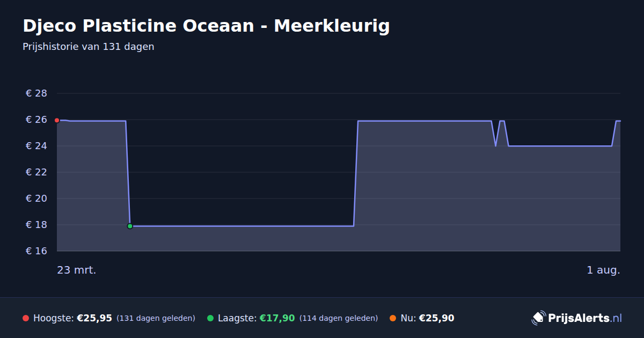644x338 pixels.
Task: Click the € 26 axis label
Action: (x=36, y=120)
